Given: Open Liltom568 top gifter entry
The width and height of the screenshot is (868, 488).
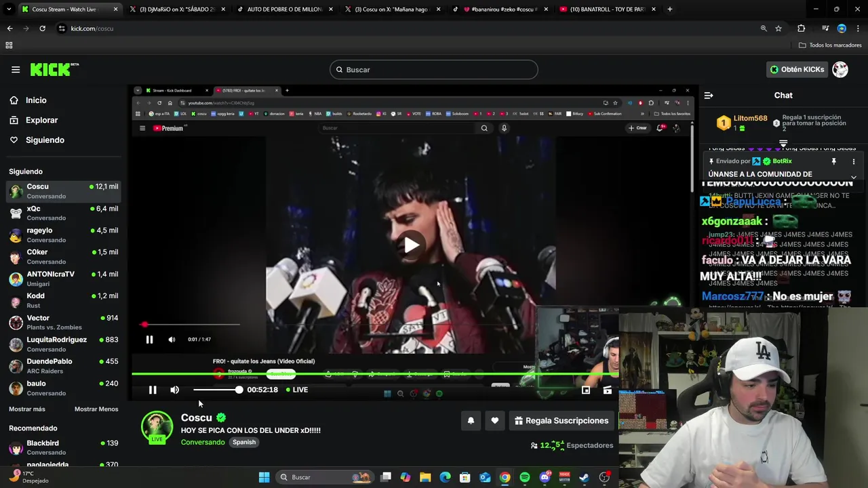Looking at the screenshot, I should tap(742, 123).
